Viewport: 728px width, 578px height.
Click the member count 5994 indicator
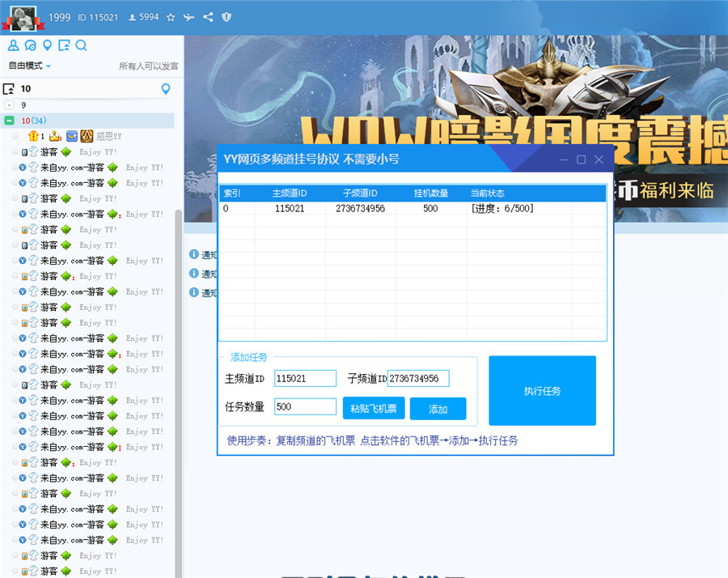tap(143, 17)
